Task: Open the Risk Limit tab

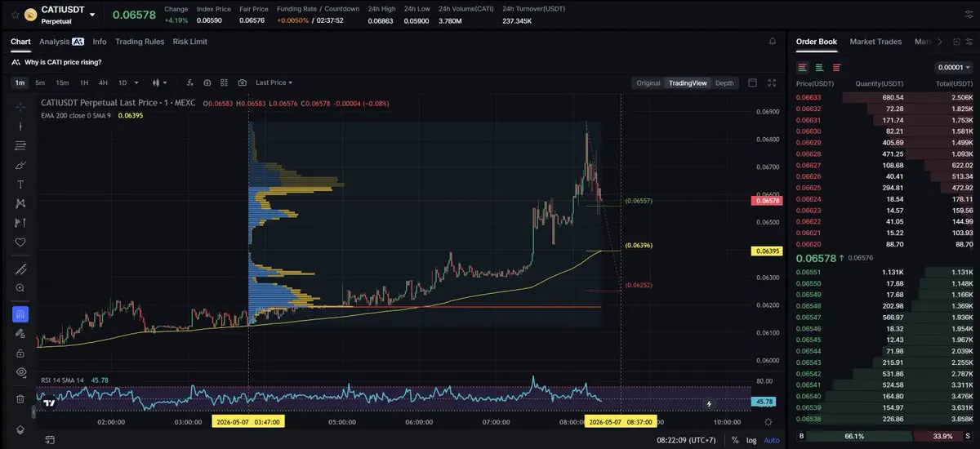Action: [x=190, y=42]
